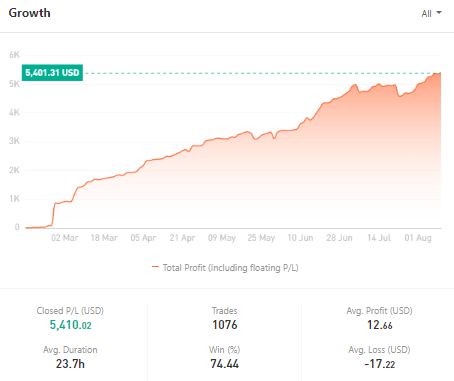Click the Win (%) label
The width and height of the screenshot is (454, 381).
225,350
